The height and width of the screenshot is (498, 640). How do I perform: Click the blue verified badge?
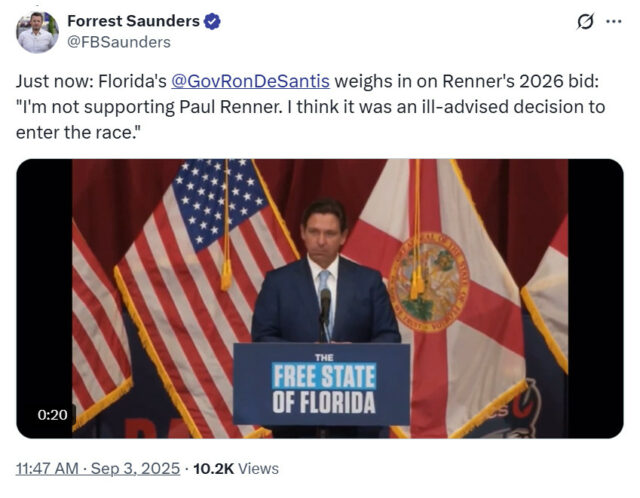pos(212,21)
